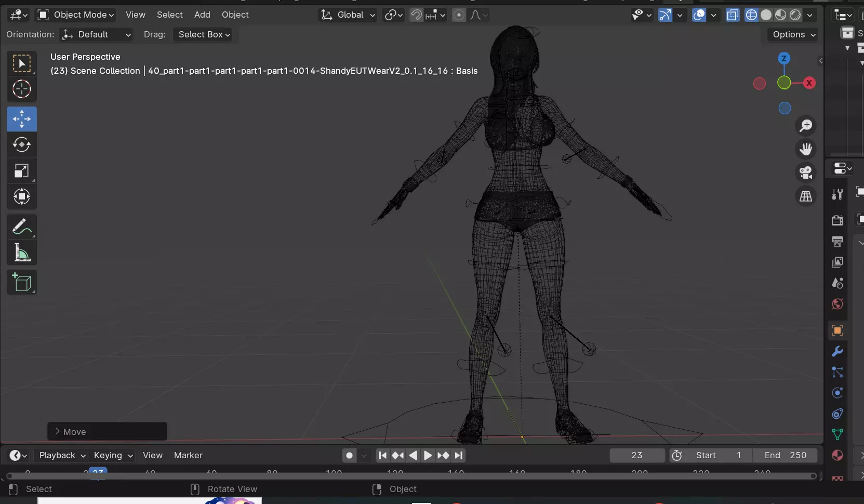Select the Add Cube tool
The height and width of the screenshot is (504, 864).
click(22, 282)
